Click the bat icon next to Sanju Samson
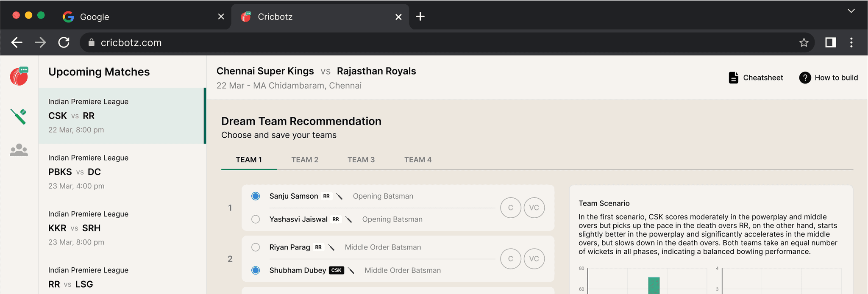 pos(339,196)
